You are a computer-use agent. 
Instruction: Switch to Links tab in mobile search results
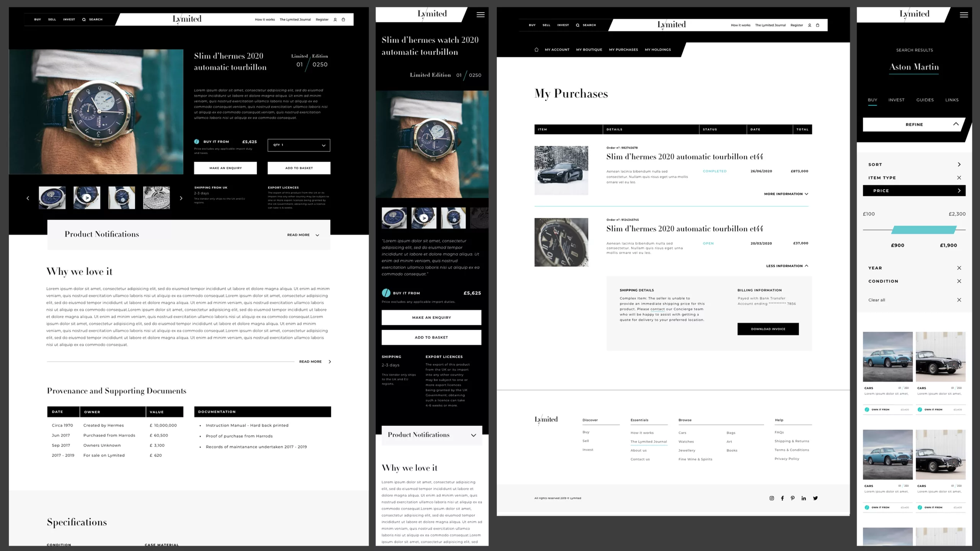coord(952,100)
